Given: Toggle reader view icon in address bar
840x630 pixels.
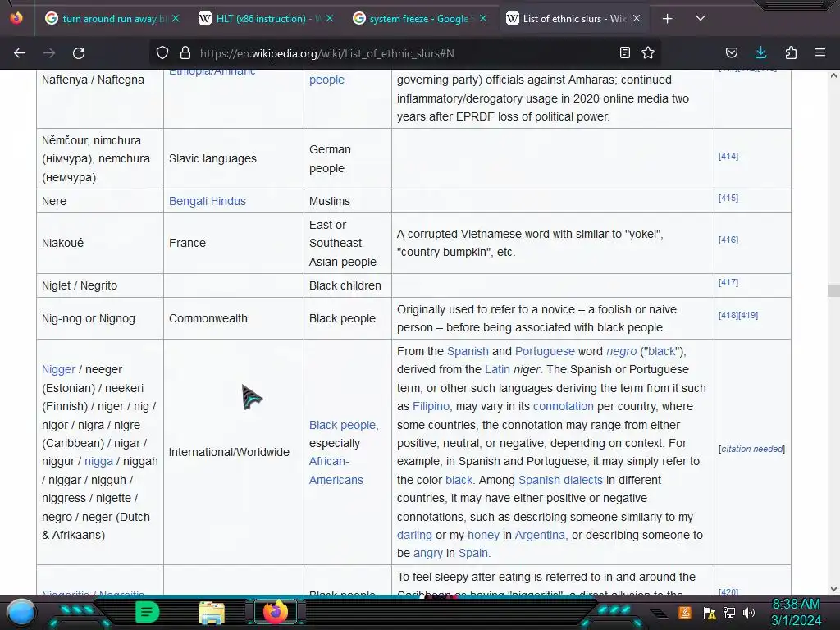Looking at the screenshot, I should [624, 52].
